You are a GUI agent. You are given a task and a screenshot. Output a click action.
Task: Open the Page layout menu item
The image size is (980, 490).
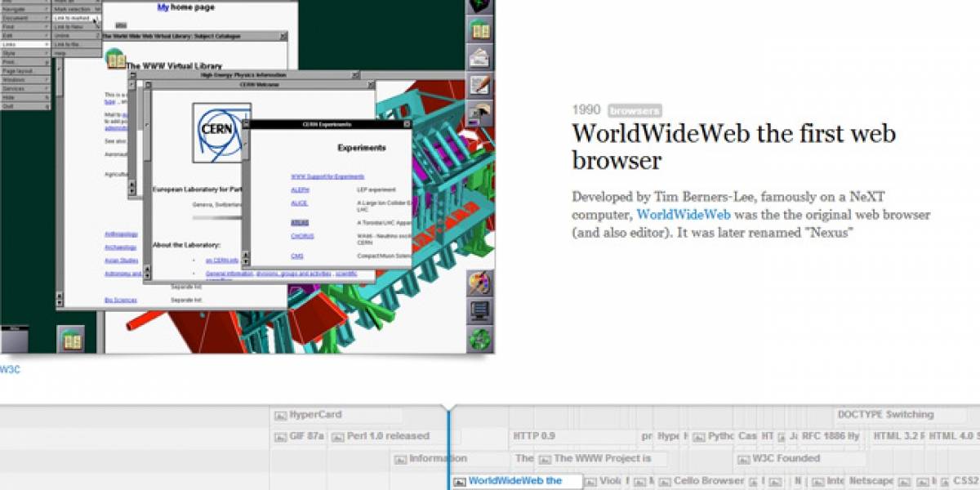click(x=25, y=71)
